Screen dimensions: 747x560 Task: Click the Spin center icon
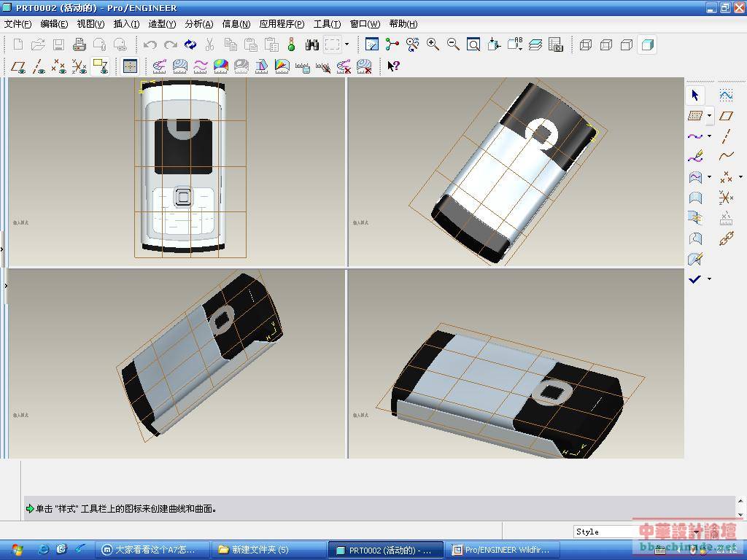pos(392,44)
